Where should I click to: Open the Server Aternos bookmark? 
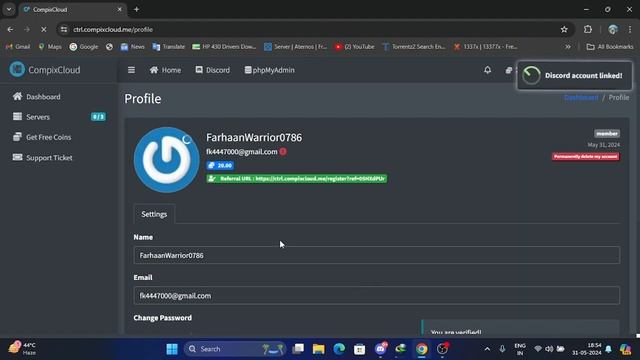[x=296, y=47]
